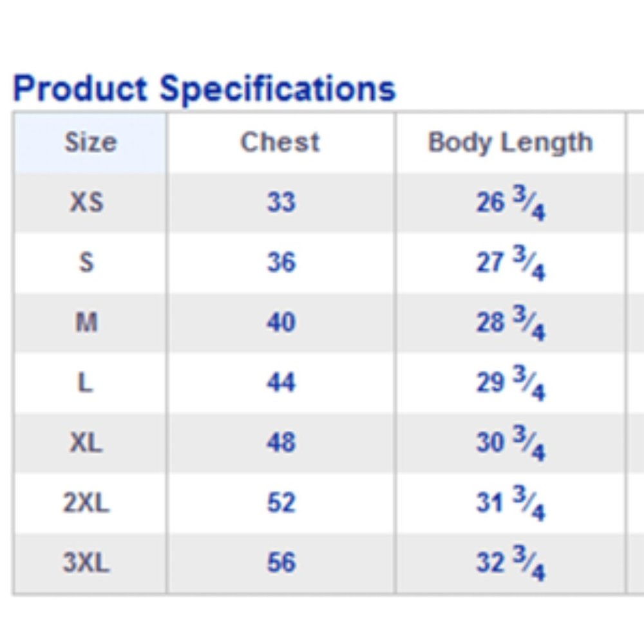Click the M size cell

tap(86, 322)
